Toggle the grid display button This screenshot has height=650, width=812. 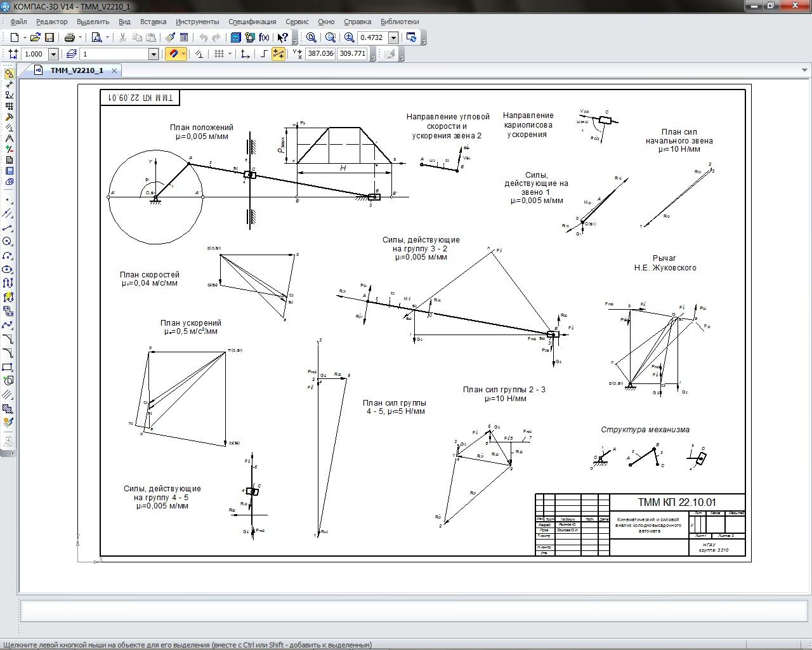click(x=219, y=54)
